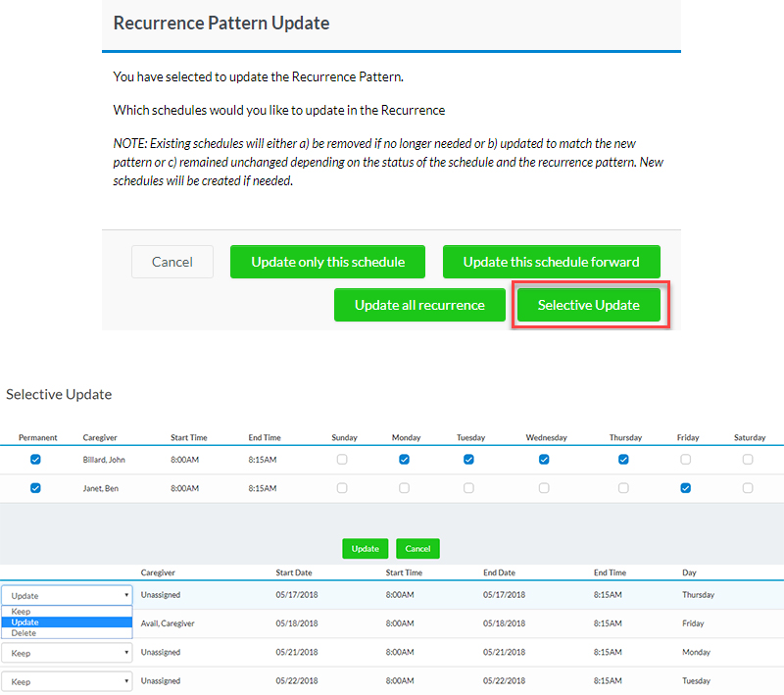The image size is (784, 695).
Task: Uncheck Friday for Janet, Ben
Action: click(x=686, y=488)
